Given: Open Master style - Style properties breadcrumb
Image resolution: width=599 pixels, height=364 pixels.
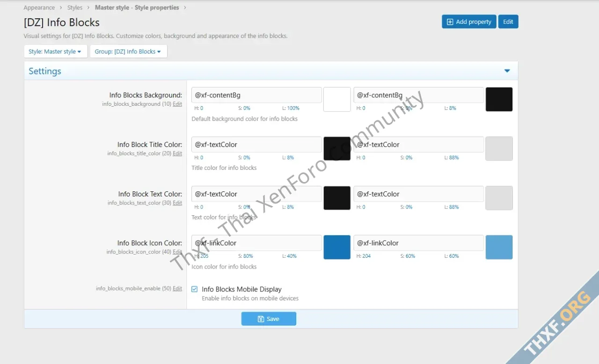Looking at the screenshot, I should tap(137, 7).
